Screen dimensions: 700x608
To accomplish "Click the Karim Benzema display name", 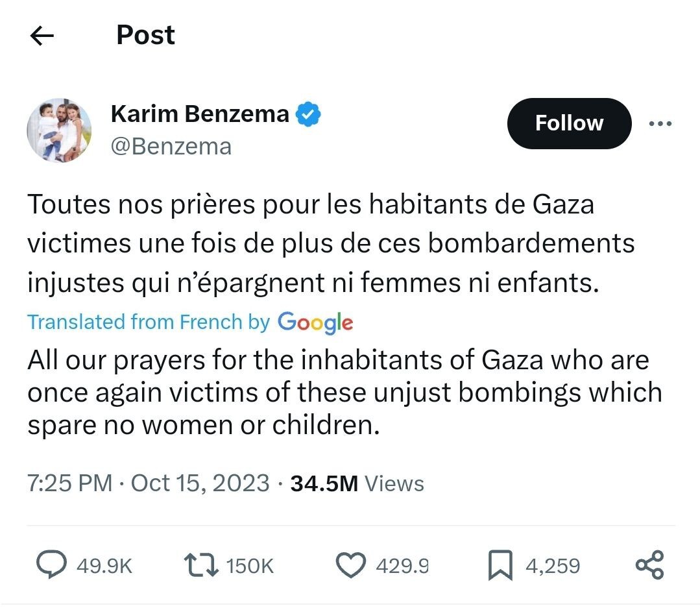I will [200, 114].
